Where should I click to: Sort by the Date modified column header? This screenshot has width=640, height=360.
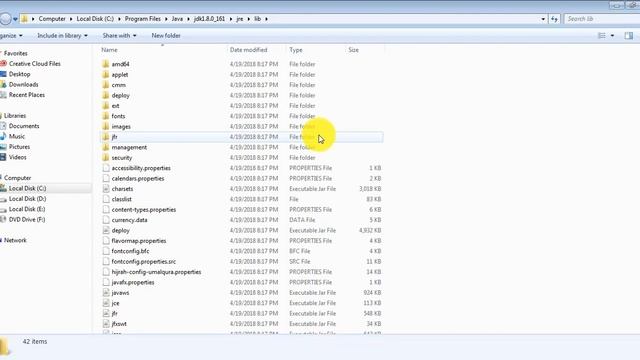point(249,50)
